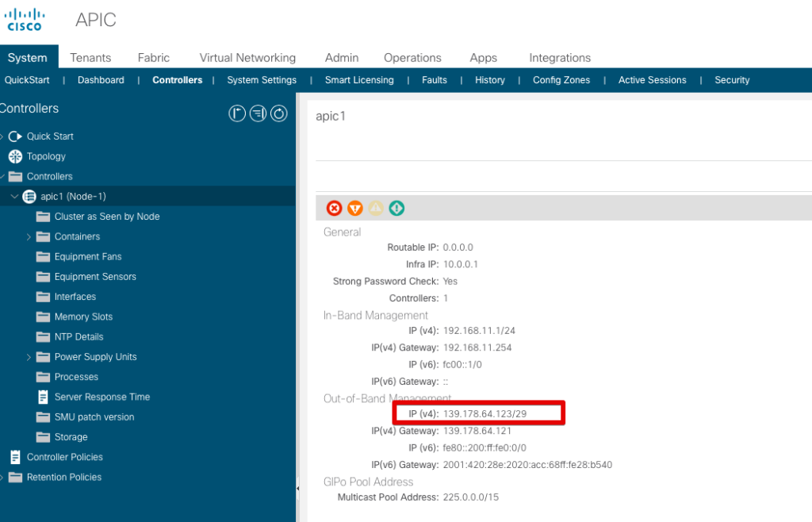Click the refresh circular icon in Controllers header
Viewport: 812px width, 522px height.
coord(278,113)
